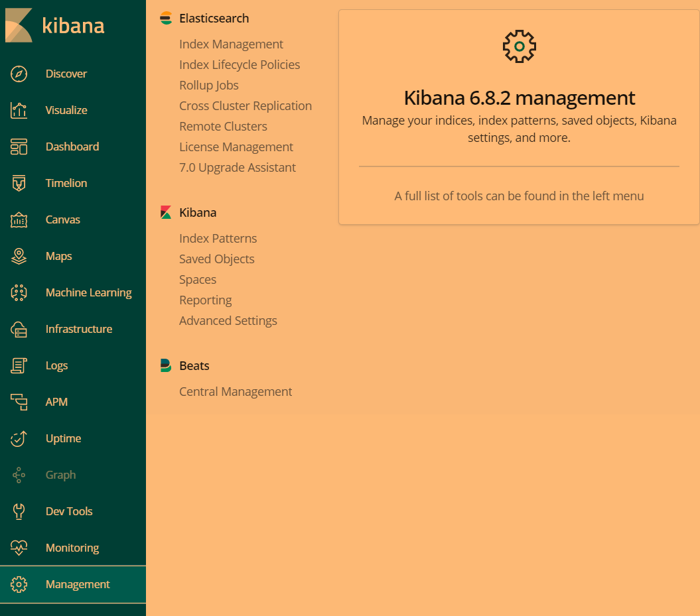
Task: Open the Uptime label
Action: (x=64, y=438)
